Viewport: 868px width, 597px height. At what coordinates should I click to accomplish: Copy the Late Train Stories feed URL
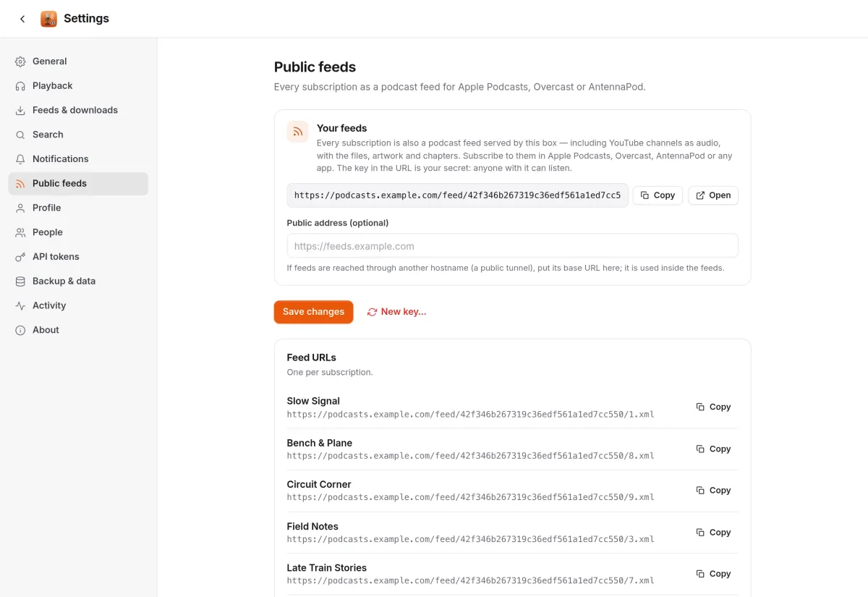(713, 574)
